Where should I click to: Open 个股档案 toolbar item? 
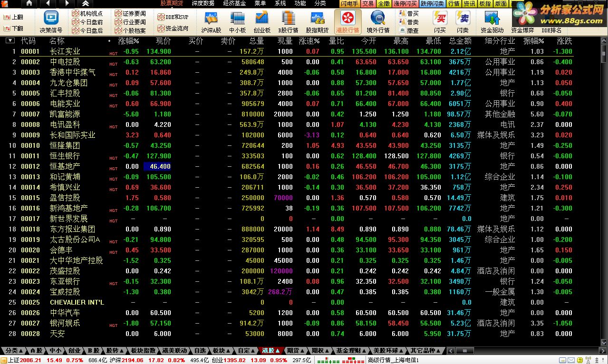pyautogui.click(x=131, y=30)
